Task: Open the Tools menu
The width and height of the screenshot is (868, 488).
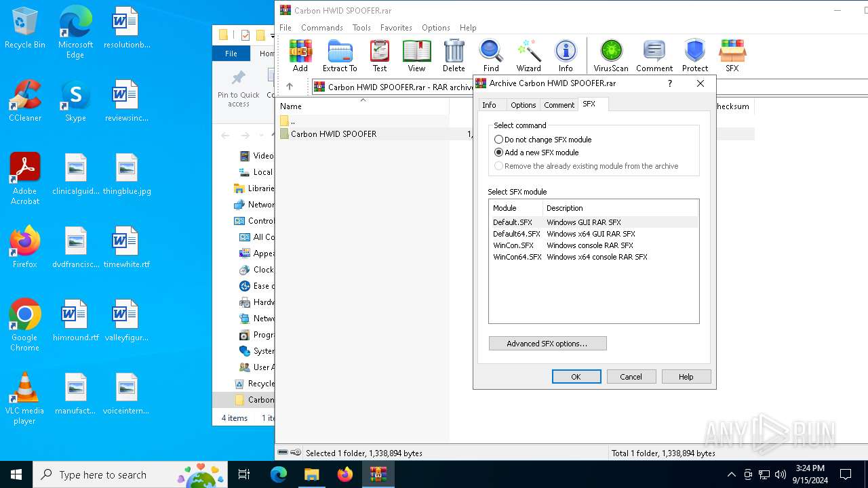Action: coord(361,28)
